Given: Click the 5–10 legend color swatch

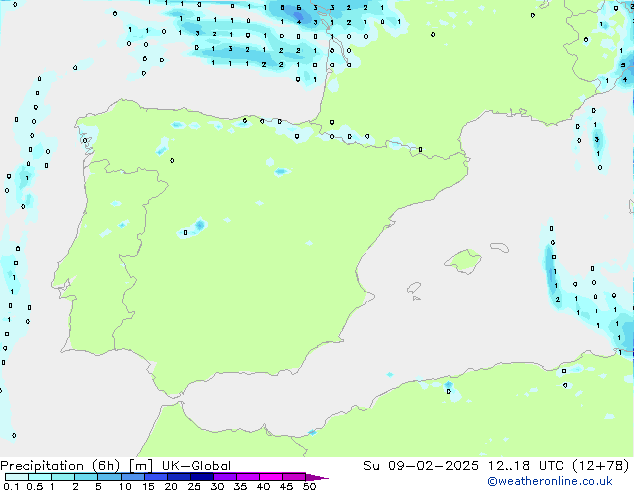Looking at the screenshot, I should [x=109, y=477].
